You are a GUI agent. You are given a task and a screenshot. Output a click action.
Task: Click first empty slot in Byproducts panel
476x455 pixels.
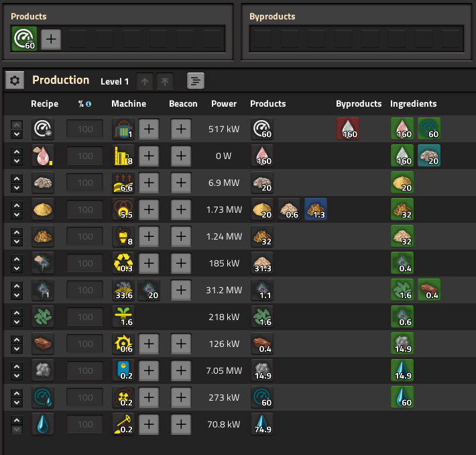click(x=263, y=39)
